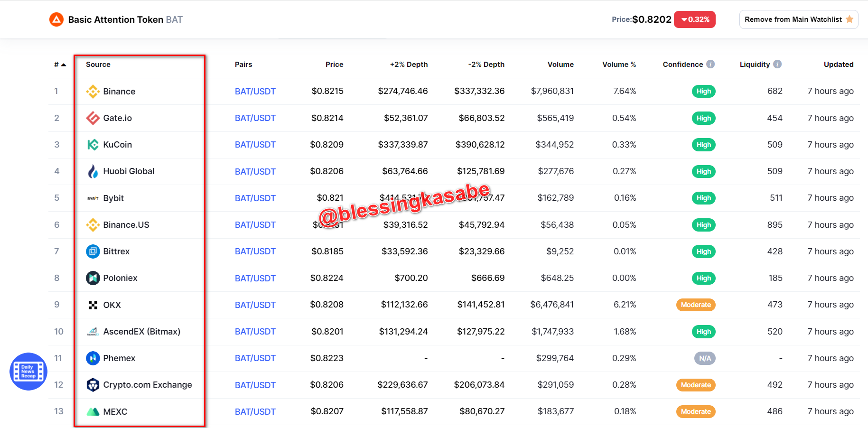Click the Crypto.com Exchange logo icon

tap(93, 385)
